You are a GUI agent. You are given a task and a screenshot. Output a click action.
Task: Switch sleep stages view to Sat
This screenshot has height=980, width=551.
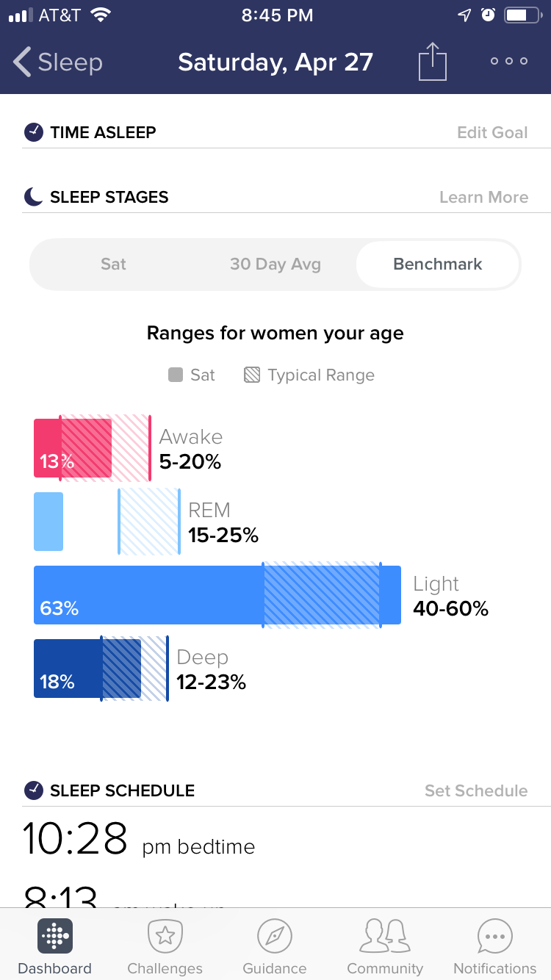(114, 264)
